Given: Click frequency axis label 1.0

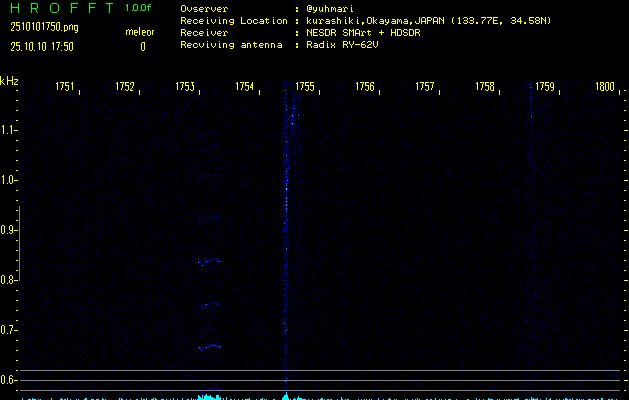Looking at the screenshot, I should (x=7, y=180).
